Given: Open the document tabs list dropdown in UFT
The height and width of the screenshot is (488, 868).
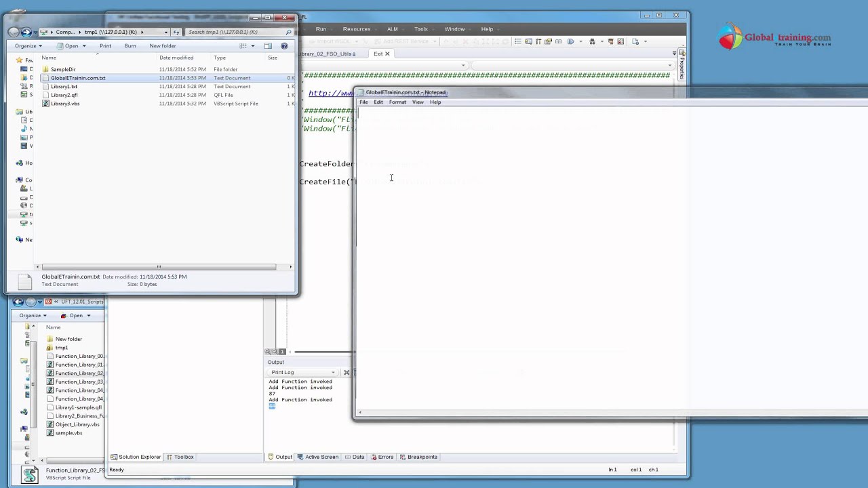Looking at the screenshot, I should [674, 54].
